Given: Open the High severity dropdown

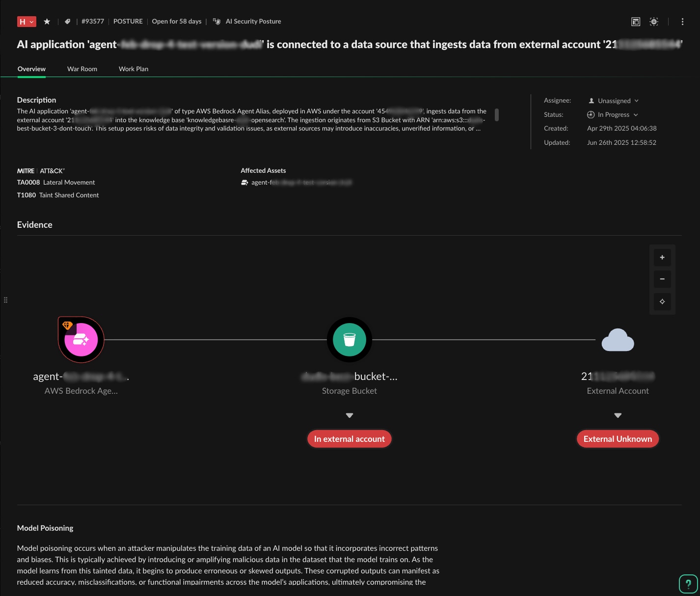Looking at the screenshot, I should point(27,22).
